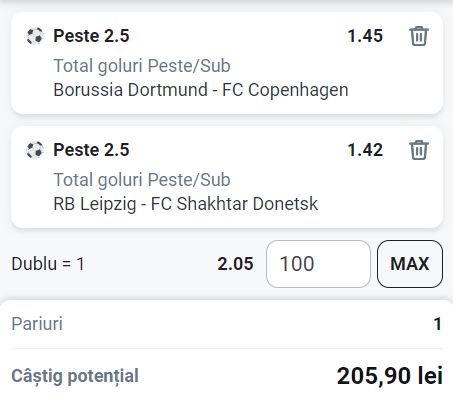Open the RB Leipzig - FC Shakhtar Donetsk match
453x399 pixels.
(x=186, y=204)
